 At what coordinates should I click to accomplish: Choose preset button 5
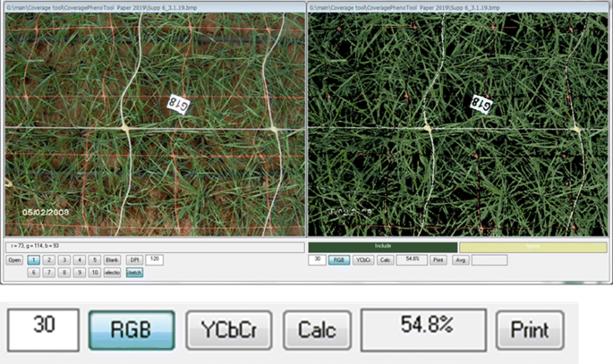click(x=95, y=260)
